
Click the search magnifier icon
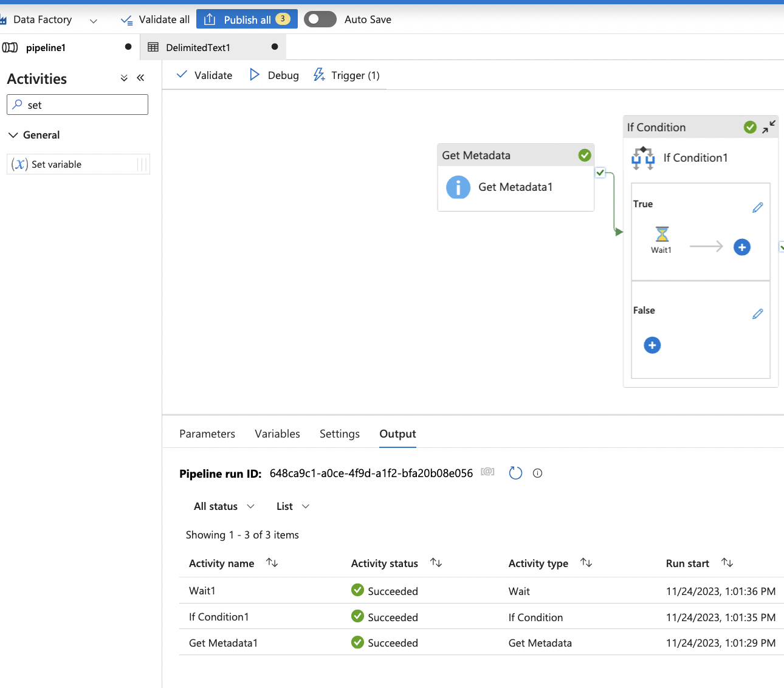[18, 105]
